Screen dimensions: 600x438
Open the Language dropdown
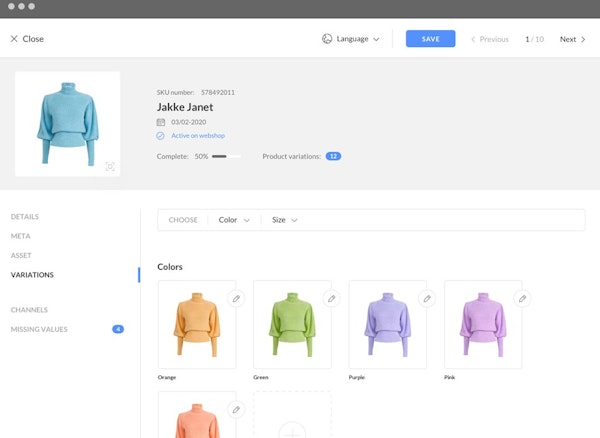coord(352,39)
